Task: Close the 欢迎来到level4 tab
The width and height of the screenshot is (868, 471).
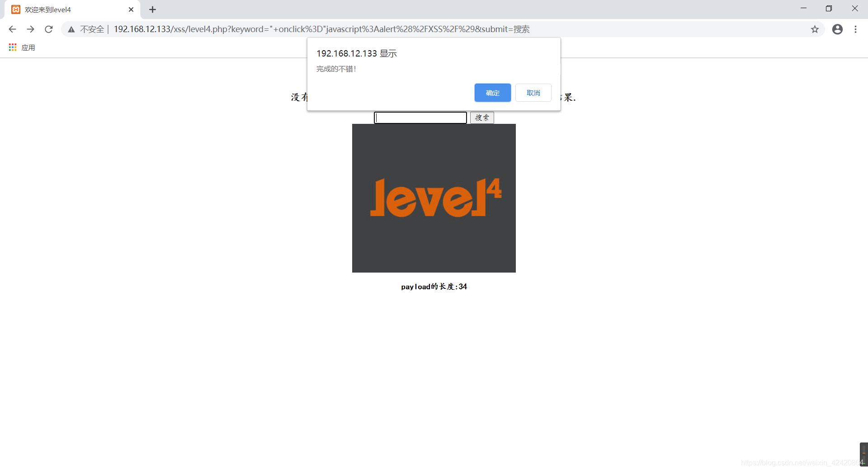Action: pyautogui.click(x=131, y=9)
